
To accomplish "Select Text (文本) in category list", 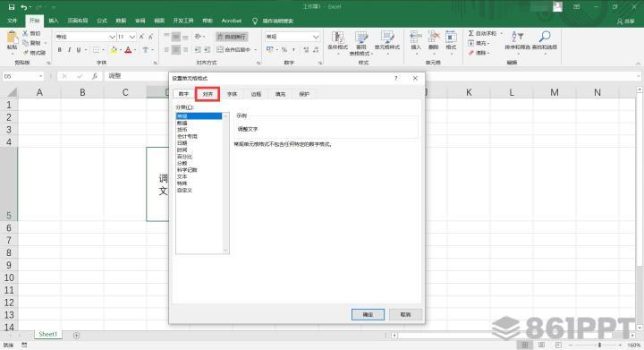I will pyautogui.click(x=199, y=176).
